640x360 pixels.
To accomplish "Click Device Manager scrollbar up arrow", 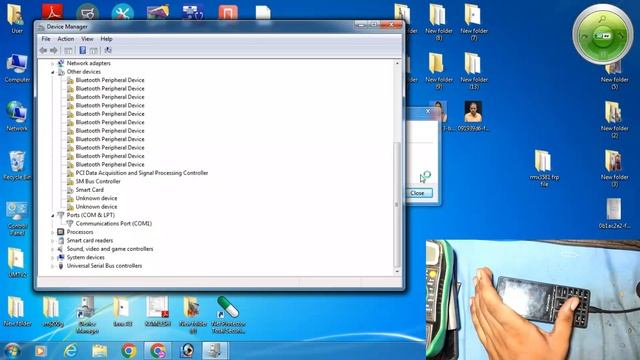I will 397,63.
